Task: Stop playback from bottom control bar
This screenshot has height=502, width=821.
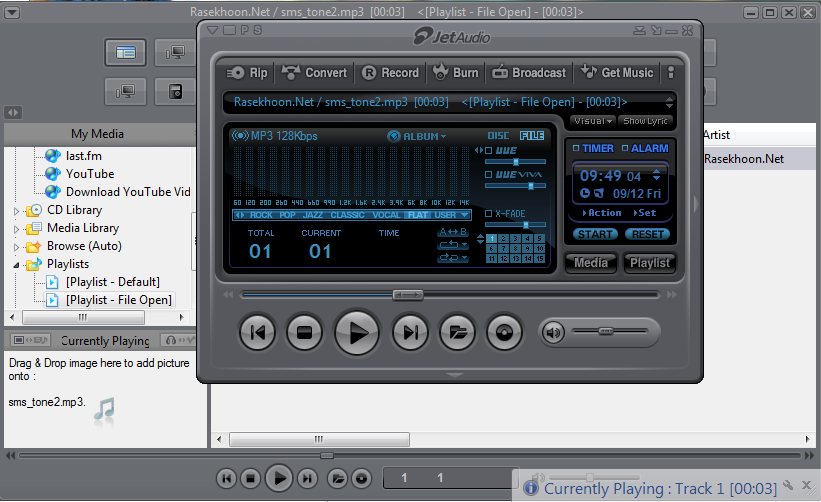Action: (x=250, y=478)
